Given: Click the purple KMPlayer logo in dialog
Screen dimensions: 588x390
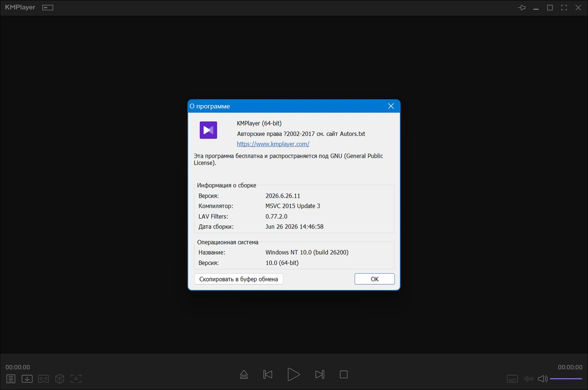Looking at the screenshot, I should pos(208,130).
